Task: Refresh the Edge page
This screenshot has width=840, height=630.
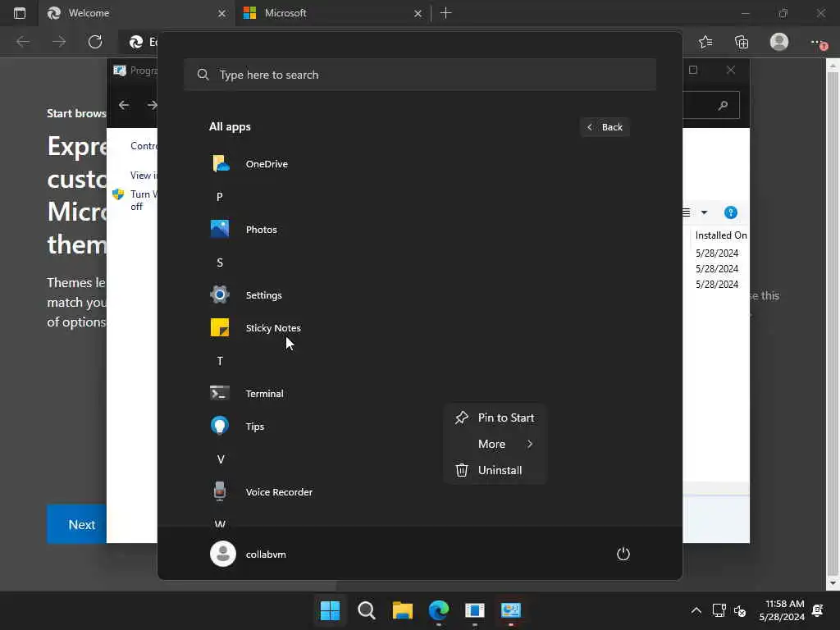Action: coord(95,42)
